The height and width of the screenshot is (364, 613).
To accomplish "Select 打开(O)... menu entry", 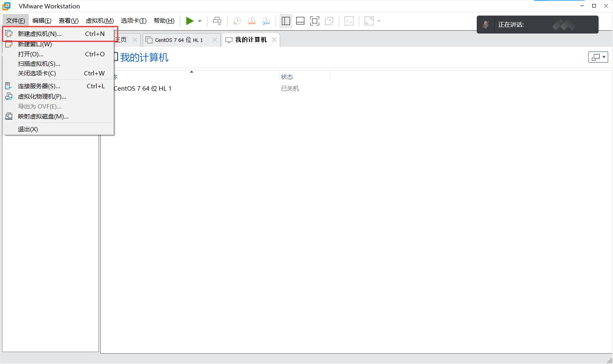I will click(x=58, y=54).
